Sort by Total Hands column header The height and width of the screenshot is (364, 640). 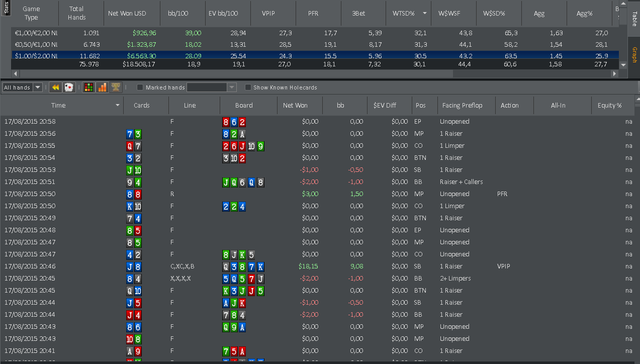[x=77, y=13]
